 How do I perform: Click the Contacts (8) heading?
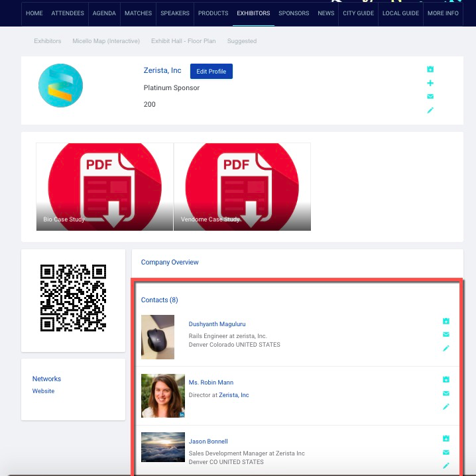(x=159, y=300)
